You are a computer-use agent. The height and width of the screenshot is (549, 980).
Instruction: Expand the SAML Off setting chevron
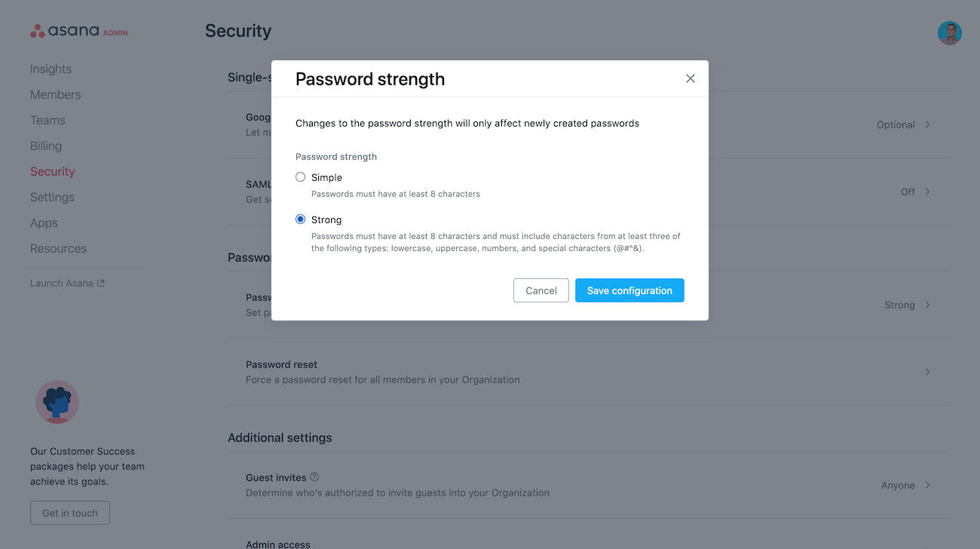point(927,192)
